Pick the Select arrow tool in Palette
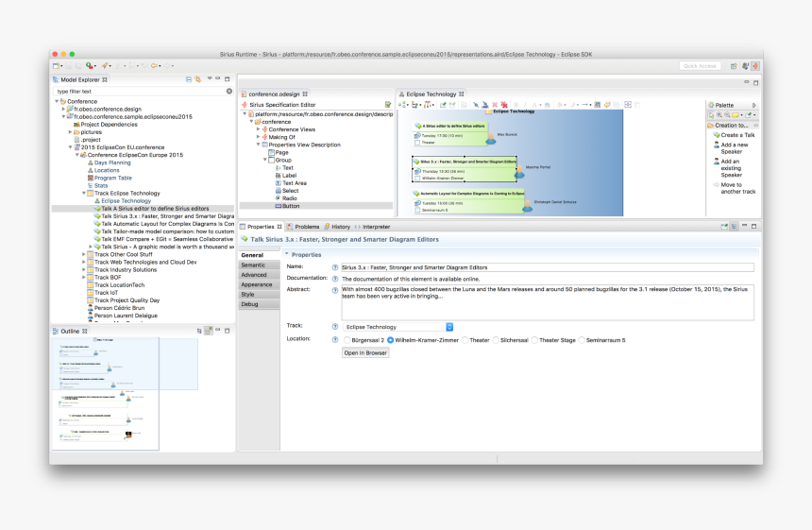The image size is (812, 530). point(712,115)
